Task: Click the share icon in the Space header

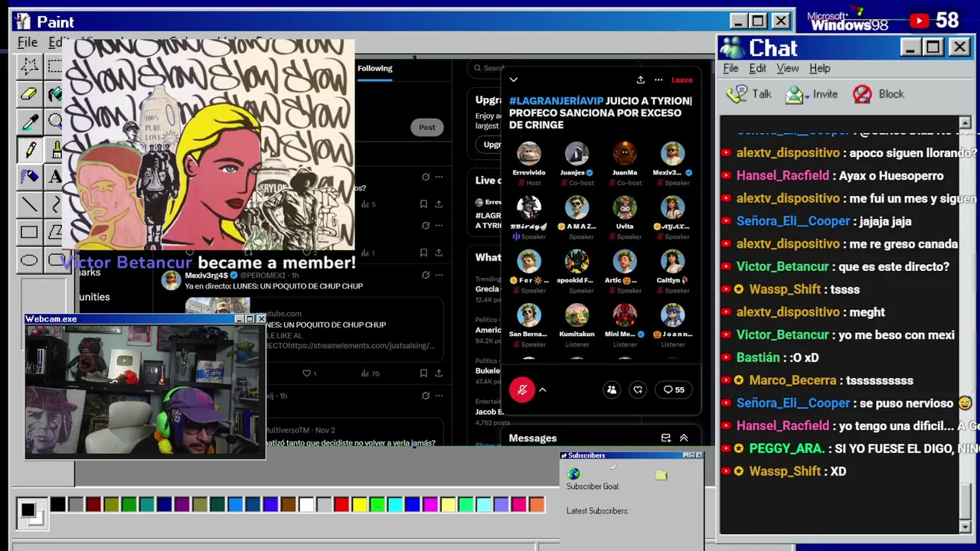Action: (640, 80)
